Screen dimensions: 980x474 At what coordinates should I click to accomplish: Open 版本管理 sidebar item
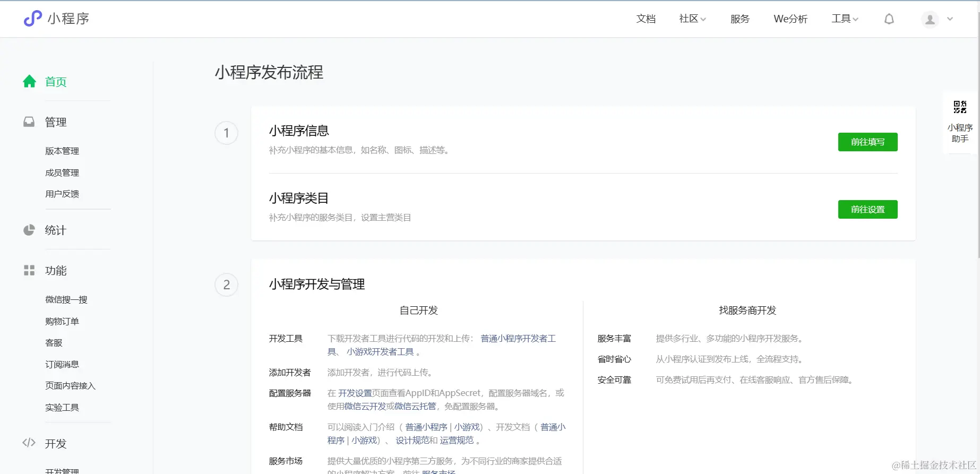pos(62,151)
